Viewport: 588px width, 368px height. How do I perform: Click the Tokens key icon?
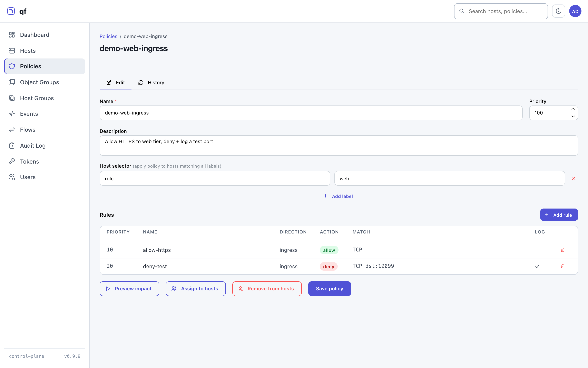[12, 161]
